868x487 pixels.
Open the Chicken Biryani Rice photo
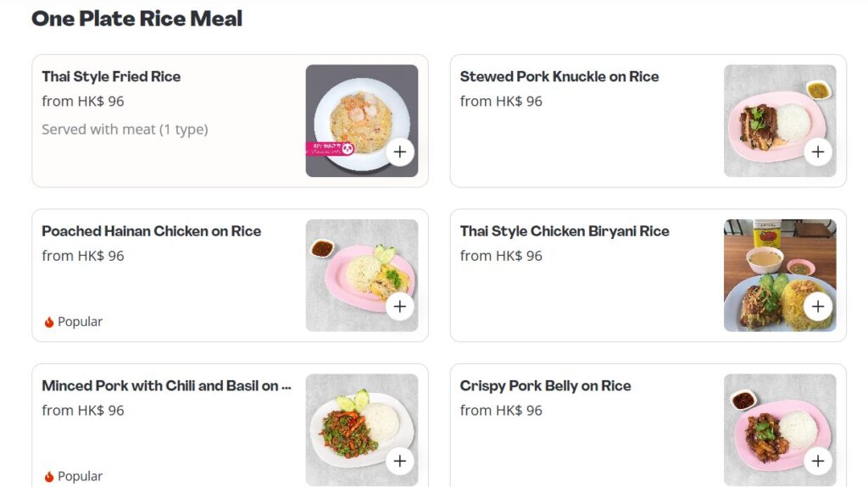point(780,275)
